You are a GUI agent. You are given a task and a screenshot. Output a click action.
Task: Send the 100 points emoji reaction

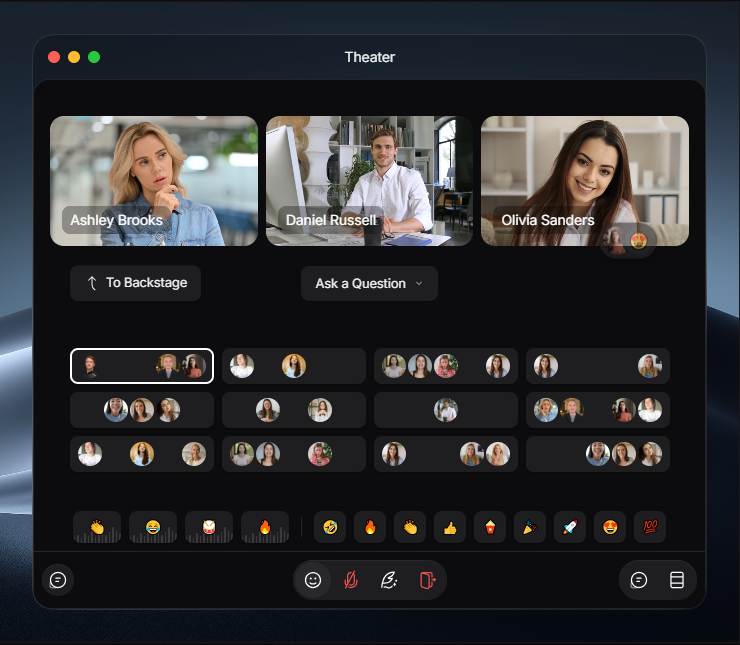click(x=650, y=527)
